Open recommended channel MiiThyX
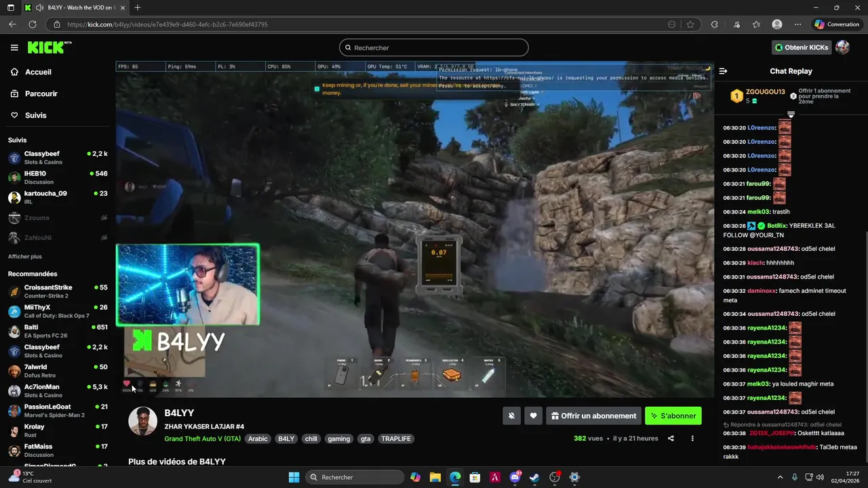The width and height of the screenshot is (868, 488). (58, 311)
